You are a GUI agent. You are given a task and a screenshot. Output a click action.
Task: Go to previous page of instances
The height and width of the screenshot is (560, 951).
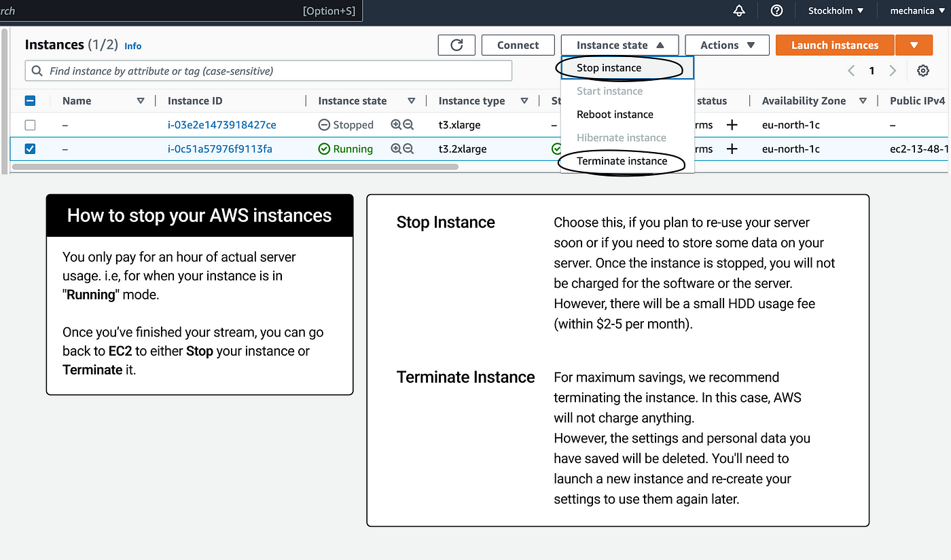(851, 71)
